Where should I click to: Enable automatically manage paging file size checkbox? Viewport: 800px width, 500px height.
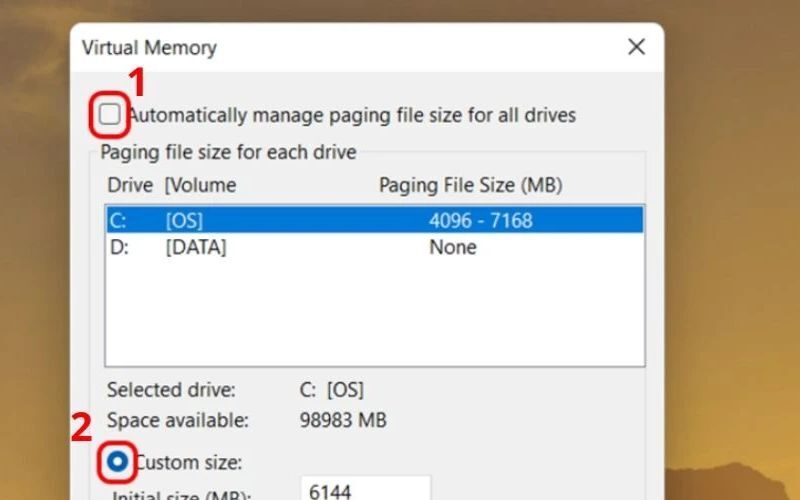point(110,116)
